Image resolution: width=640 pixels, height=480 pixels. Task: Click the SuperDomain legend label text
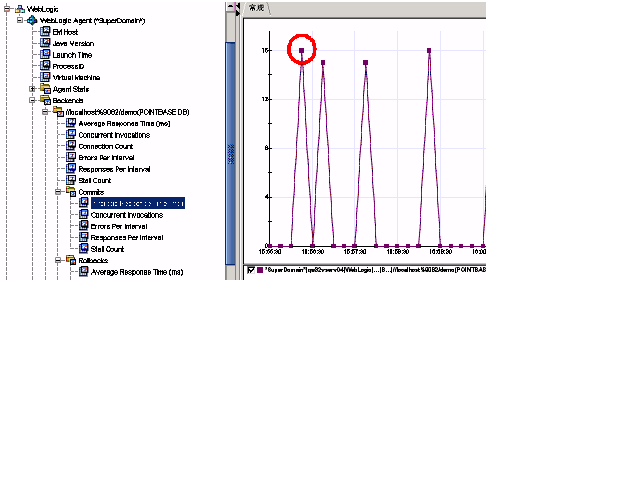375,270
